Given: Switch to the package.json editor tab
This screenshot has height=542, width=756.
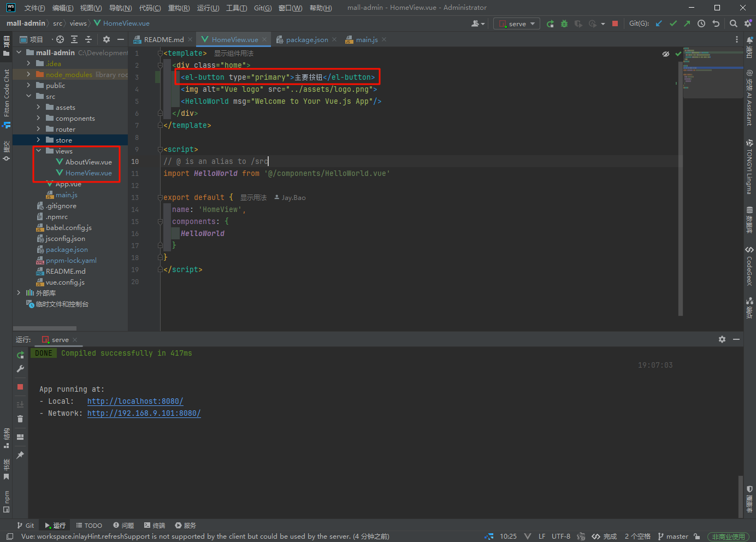Looking at the screenshot, I should coord(307,39).
